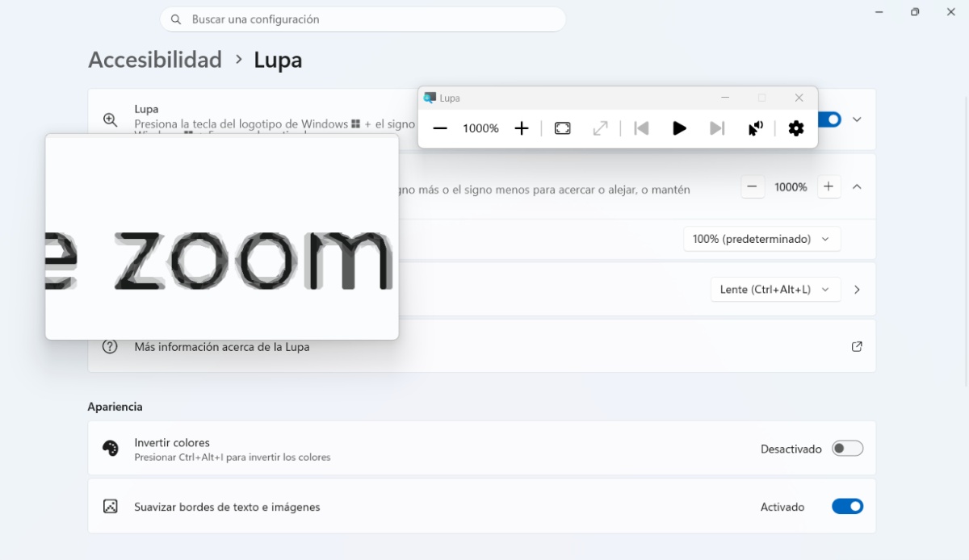
Task: Minimize the Lupa toolbar window
Action: 725,98
